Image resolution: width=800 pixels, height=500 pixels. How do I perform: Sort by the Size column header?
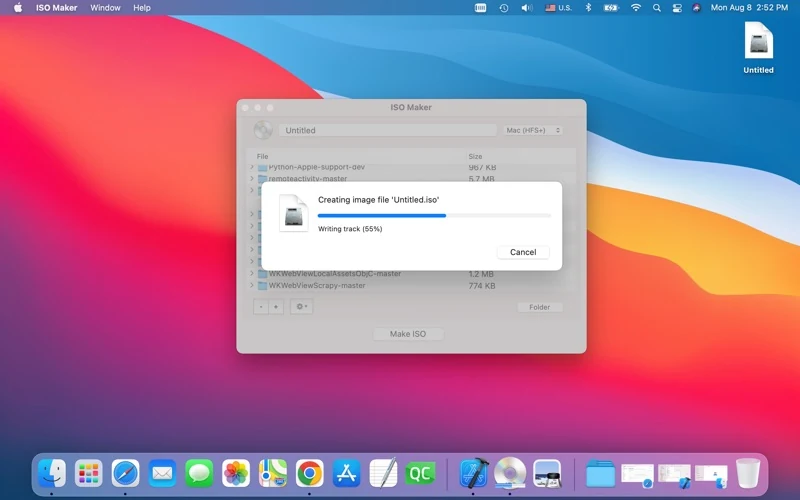(475, 156)
